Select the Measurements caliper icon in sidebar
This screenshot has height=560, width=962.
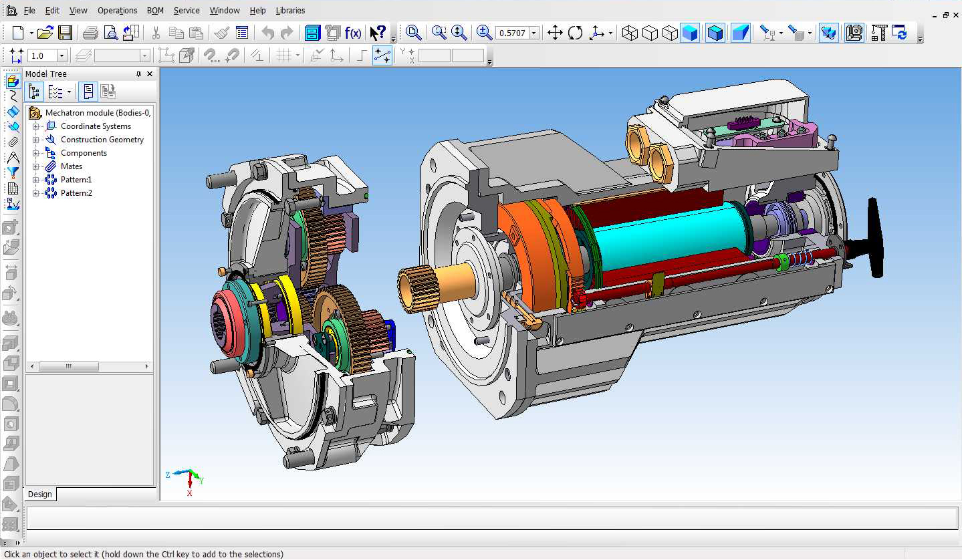click(12, 158)
